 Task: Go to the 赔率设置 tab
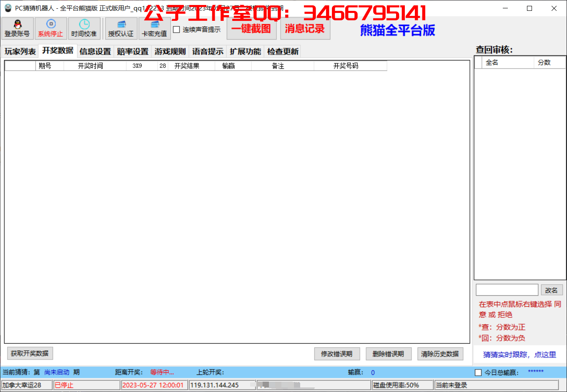tap(133, 52)
